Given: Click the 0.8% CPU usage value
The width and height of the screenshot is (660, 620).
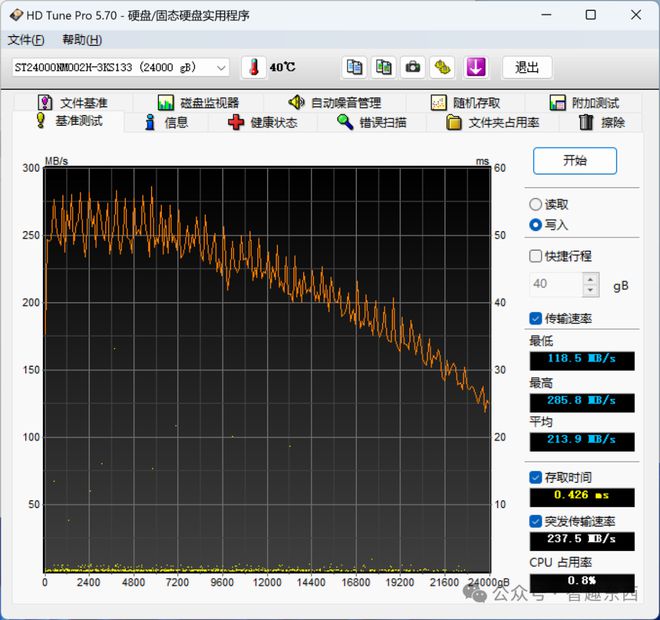Looking at the screenshot, I should (582, 583).
